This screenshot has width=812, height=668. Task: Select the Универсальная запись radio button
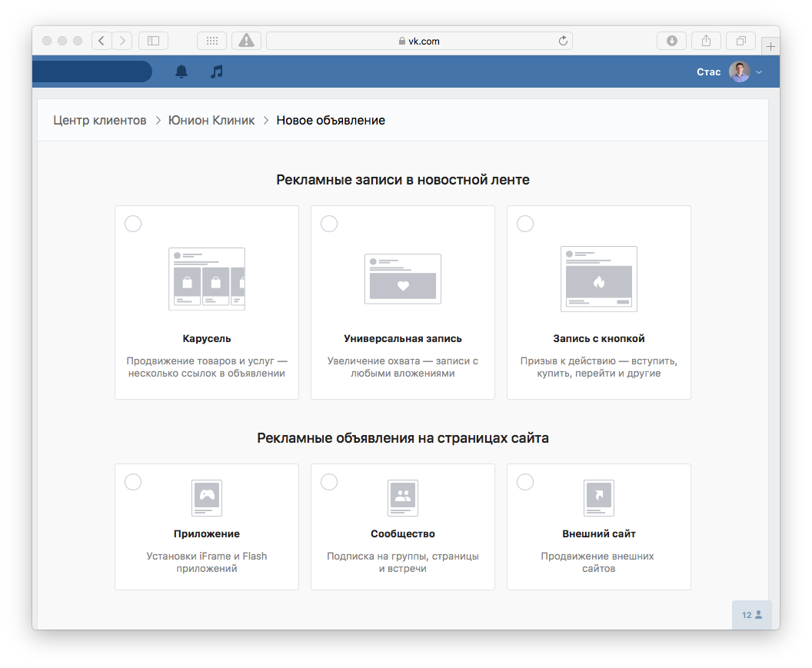point(329,224)
